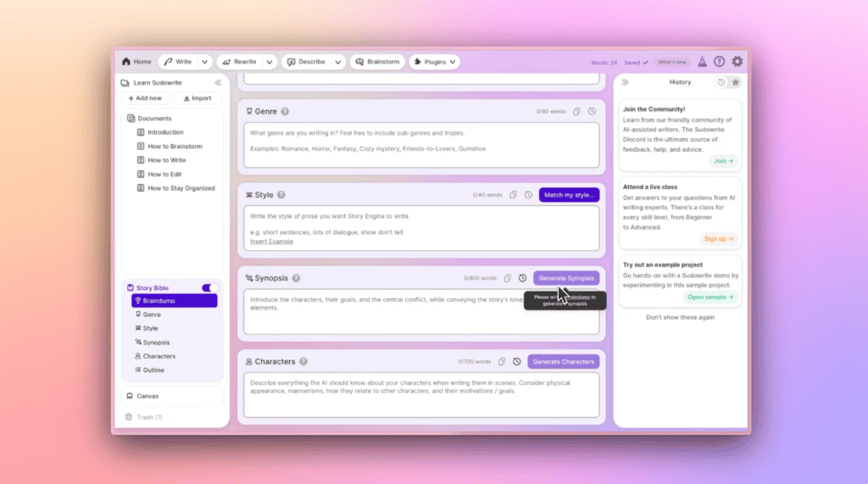Open the Brainstorm tool
This screenshot has height=484, width=868.
(x=377, y=62)
